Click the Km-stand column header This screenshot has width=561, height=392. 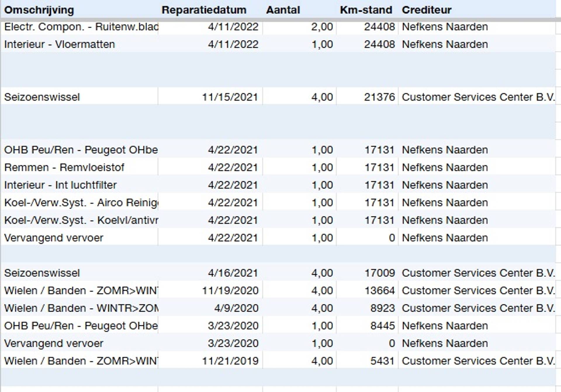pyautogui.click(x=366, y=10)
